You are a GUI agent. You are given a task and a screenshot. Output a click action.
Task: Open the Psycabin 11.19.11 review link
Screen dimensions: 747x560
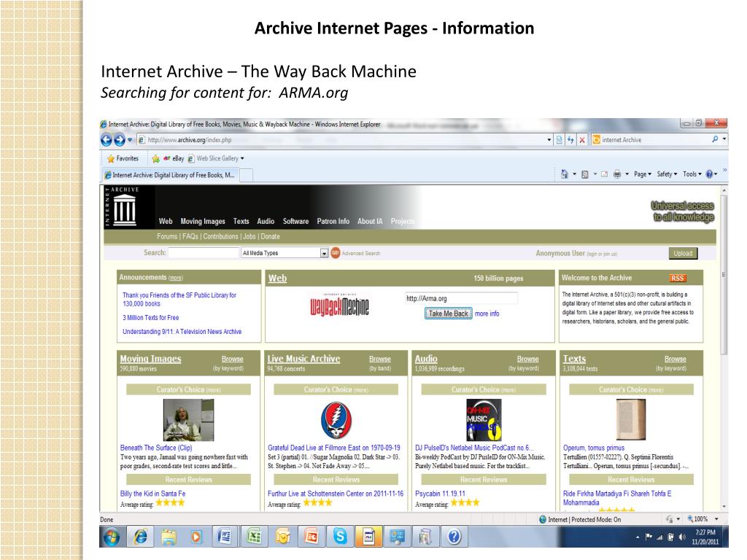click(x=440, y=494)
